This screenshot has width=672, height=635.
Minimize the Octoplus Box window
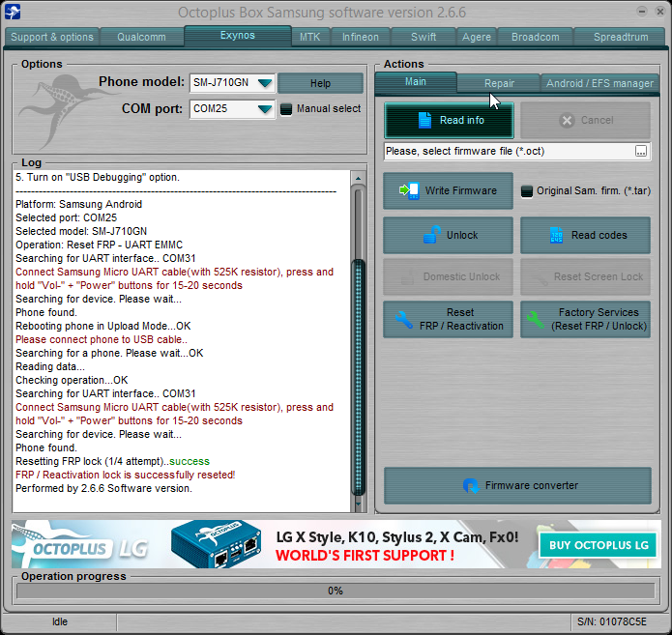tap(642, 12)
